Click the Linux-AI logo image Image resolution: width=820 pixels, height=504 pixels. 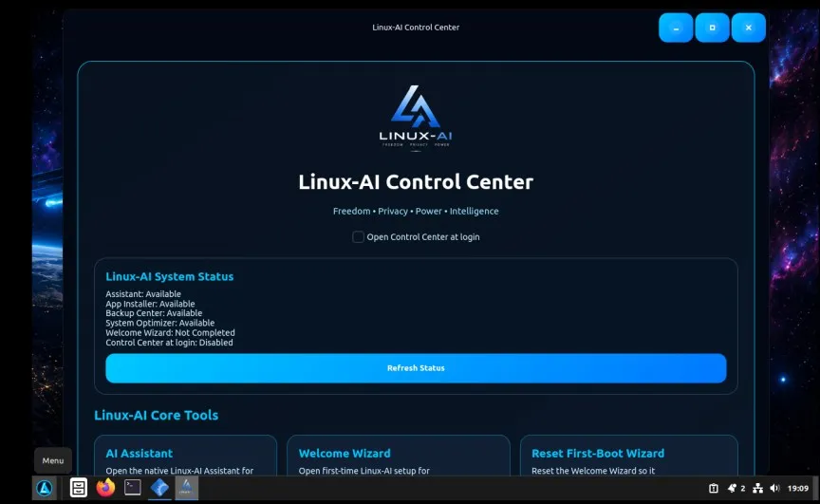(x=416, y=117)
